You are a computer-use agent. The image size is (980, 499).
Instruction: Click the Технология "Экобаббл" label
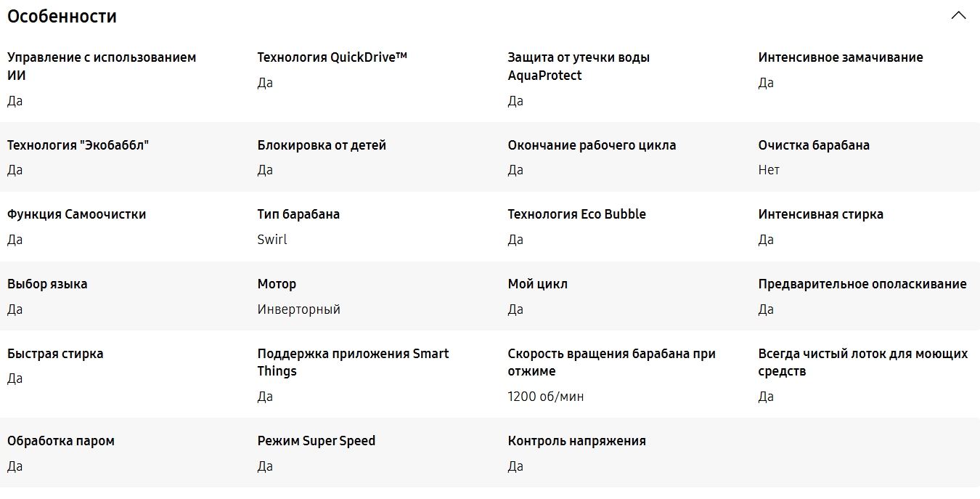(x=78, y=145)
